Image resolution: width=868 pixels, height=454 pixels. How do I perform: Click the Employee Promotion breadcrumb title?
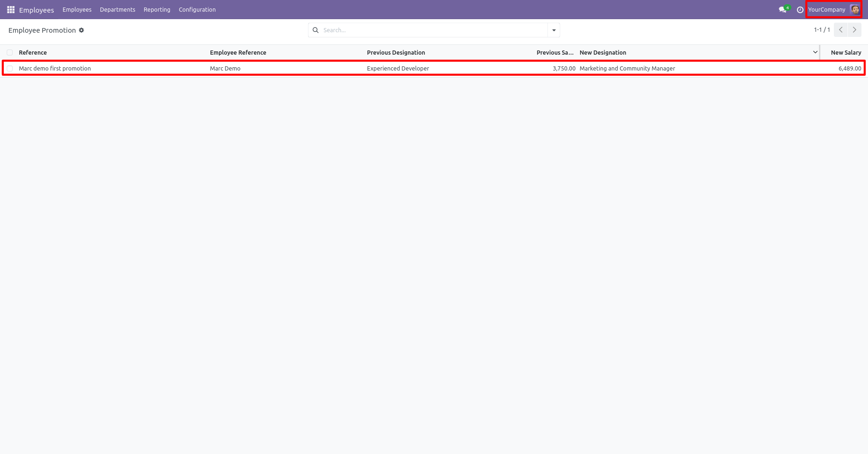point(42,30)
